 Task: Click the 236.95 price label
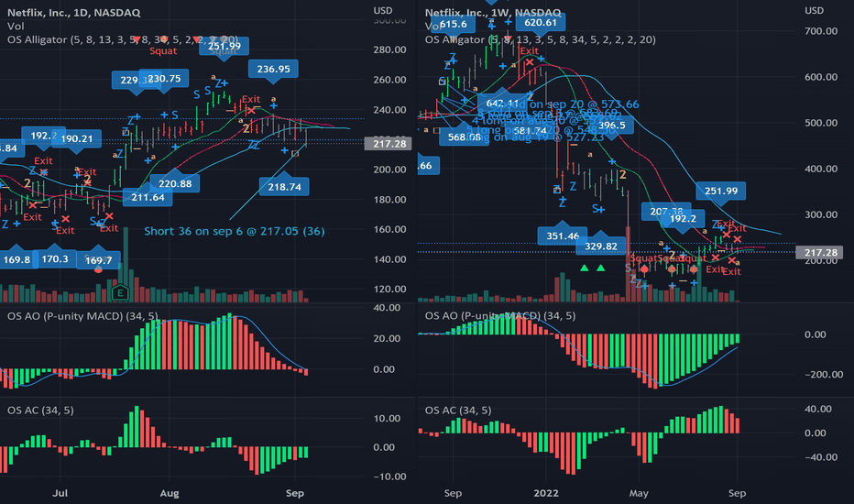pyautogui.click(x=273, y=69)
